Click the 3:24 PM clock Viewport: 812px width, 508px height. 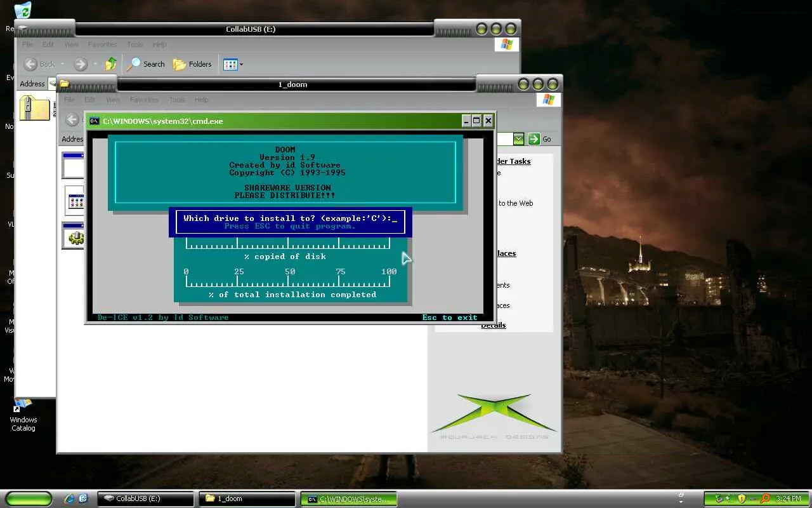point(788,498)
